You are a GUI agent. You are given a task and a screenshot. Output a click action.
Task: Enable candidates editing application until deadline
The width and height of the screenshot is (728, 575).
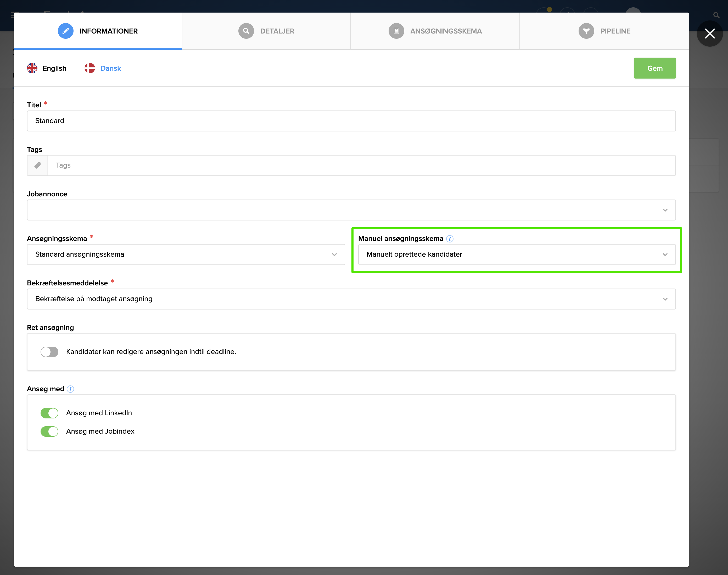49,352
